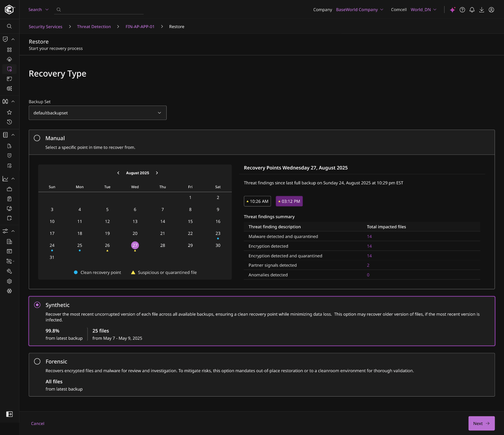
Task: Select the Manual recovery radio button
Action: pos(37,138)
